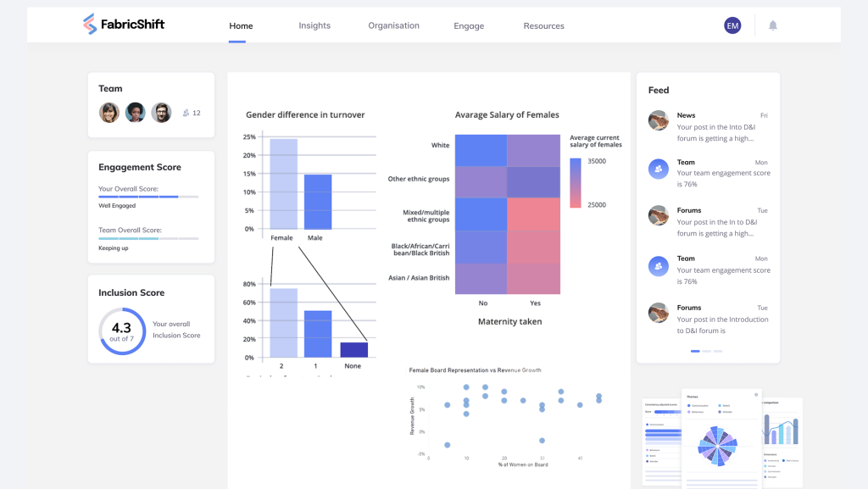This screenshot has height=489, width=868.
Task: Click the Team icon in the first engagement feed item
Action: (657, 168)
